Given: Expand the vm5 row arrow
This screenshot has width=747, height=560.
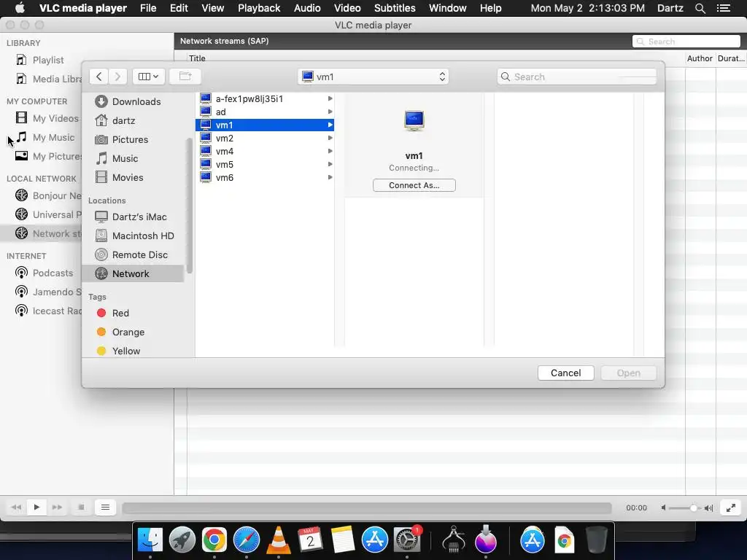Looking at the screenshot, I should [330, 164].
